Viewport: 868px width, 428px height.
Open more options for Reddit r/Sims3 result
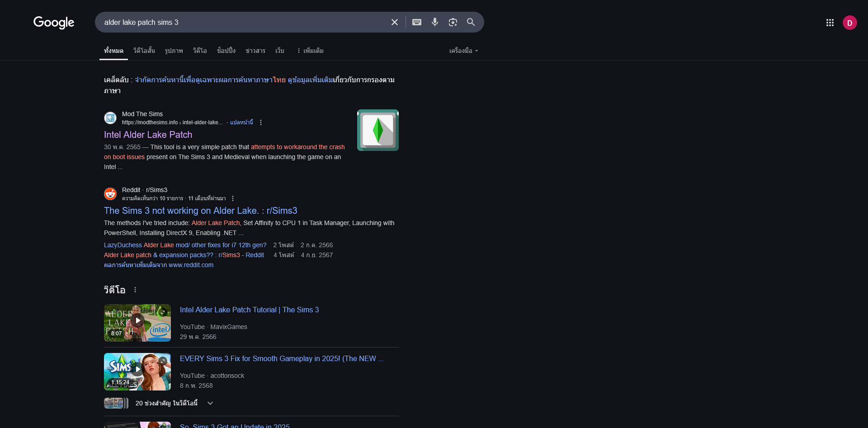pyautogui.click(x=233, y=198)
